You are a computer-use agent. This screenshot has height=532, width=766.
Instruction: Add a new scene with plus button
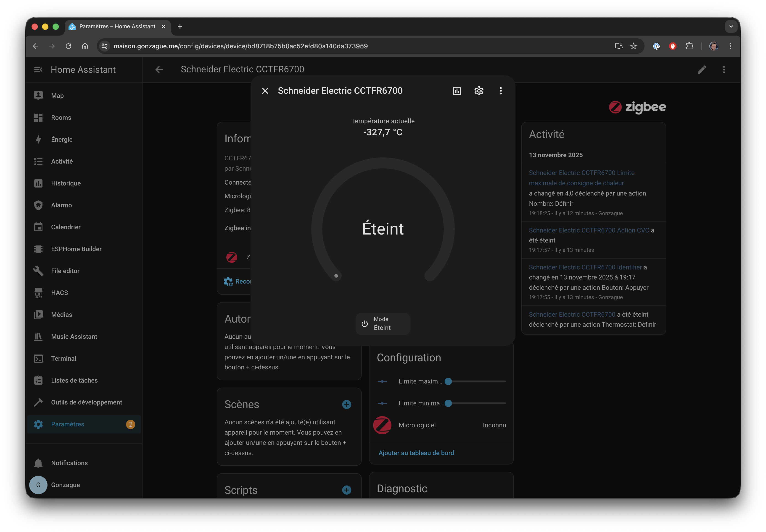(x=347, y=404)
